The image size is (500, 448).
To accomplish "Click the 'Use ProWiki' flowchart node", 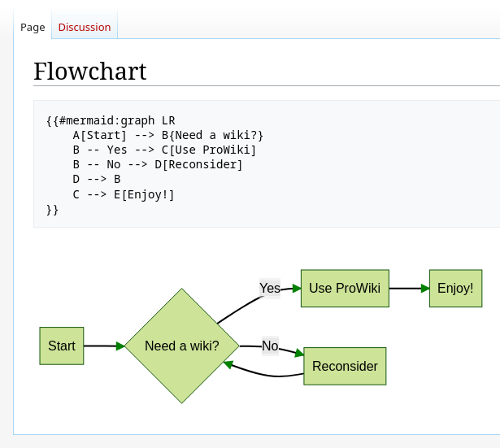I will (x=345, y=289).
